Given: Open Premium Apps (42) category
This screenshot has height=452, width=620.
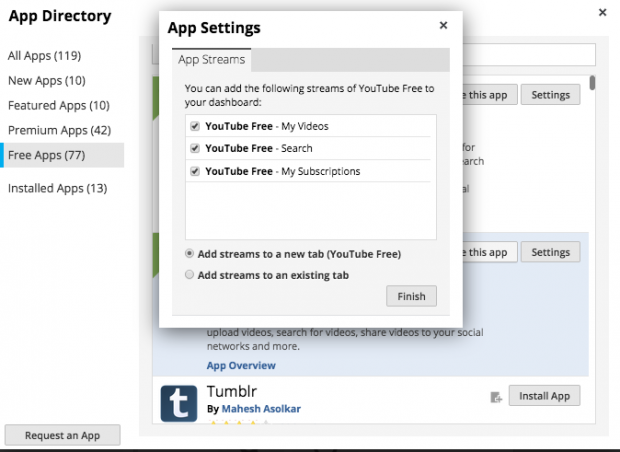Looking at the screenshot, I should coord(59,130).
